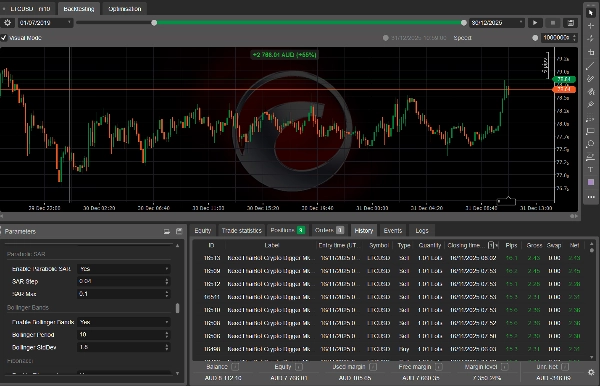Image resolution: width=600 pixels, height=386 pixels.
Task: Click the info icon next to Balance
Action: [x=235, y=367]
